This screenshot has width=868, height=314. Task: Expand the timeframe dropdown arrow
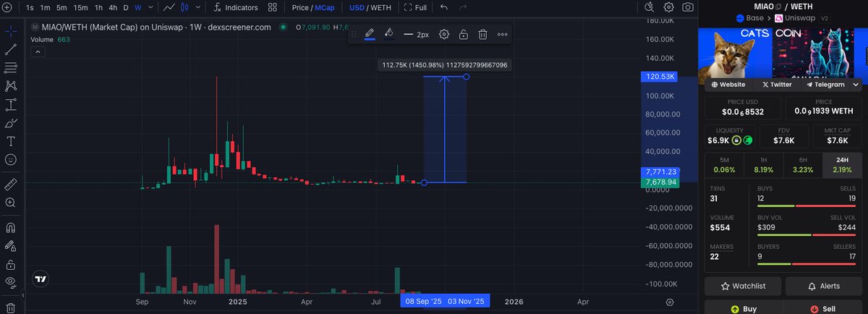(x=150, y=7)
